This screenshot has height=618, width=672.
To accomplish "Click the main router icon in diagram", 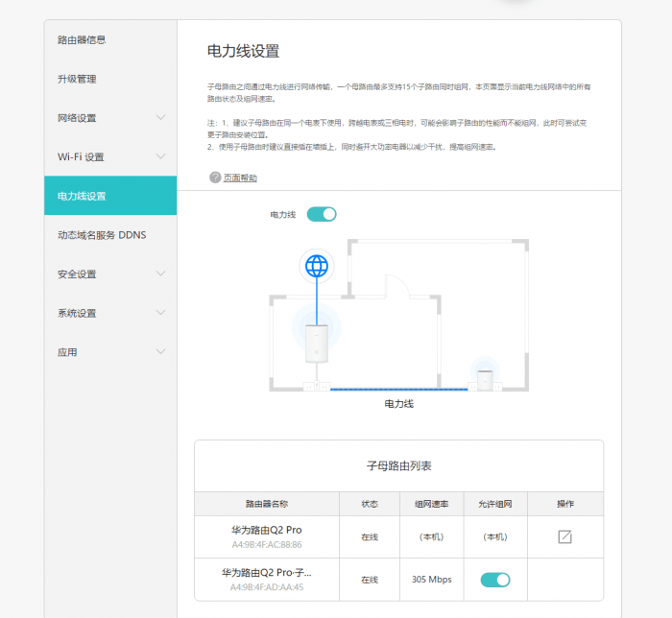I will tap(317, 343).
